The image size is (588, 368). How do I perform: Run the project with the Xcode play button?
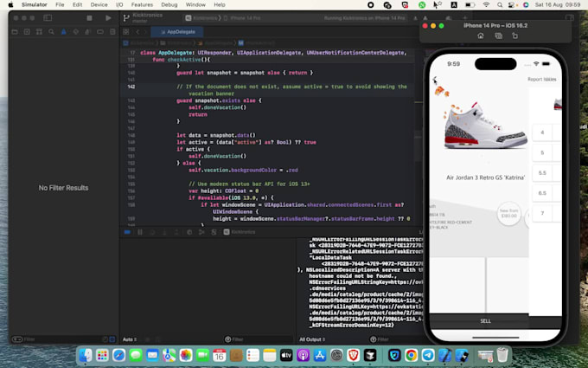[108, 18]
